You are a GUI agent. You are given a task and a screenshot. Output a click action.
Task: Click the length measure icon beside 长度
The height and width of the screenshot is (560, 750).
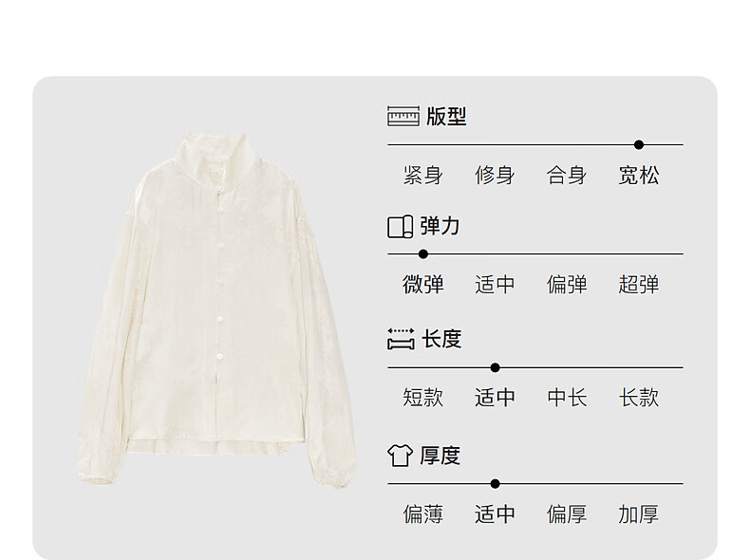[x=401, y=339]
